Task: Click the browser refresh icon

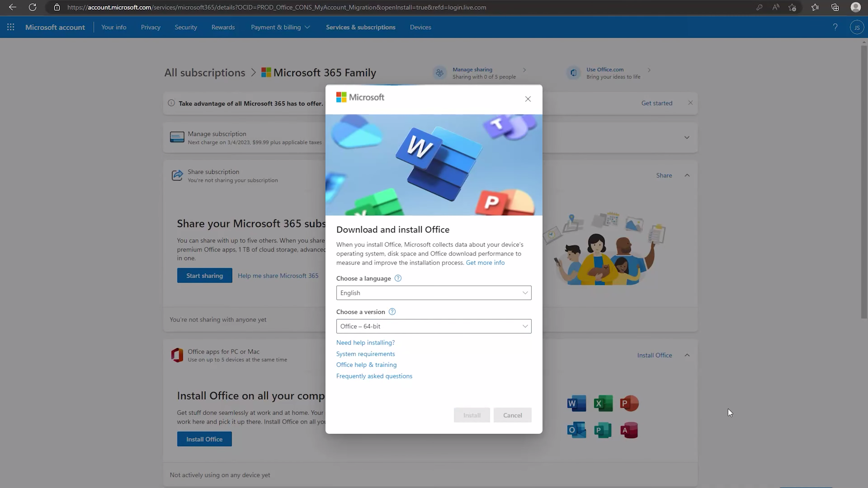Action: tap(32, 7)
